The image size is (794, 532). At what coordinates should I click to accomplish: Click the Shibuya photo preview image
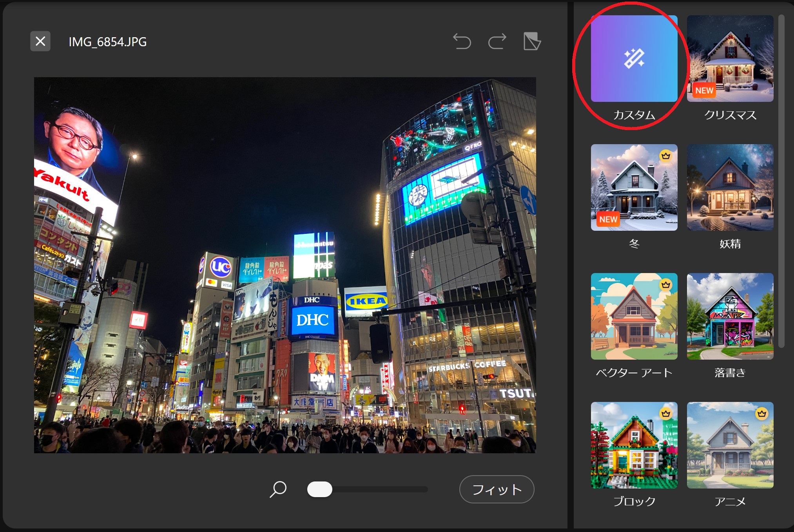[285, 265]
